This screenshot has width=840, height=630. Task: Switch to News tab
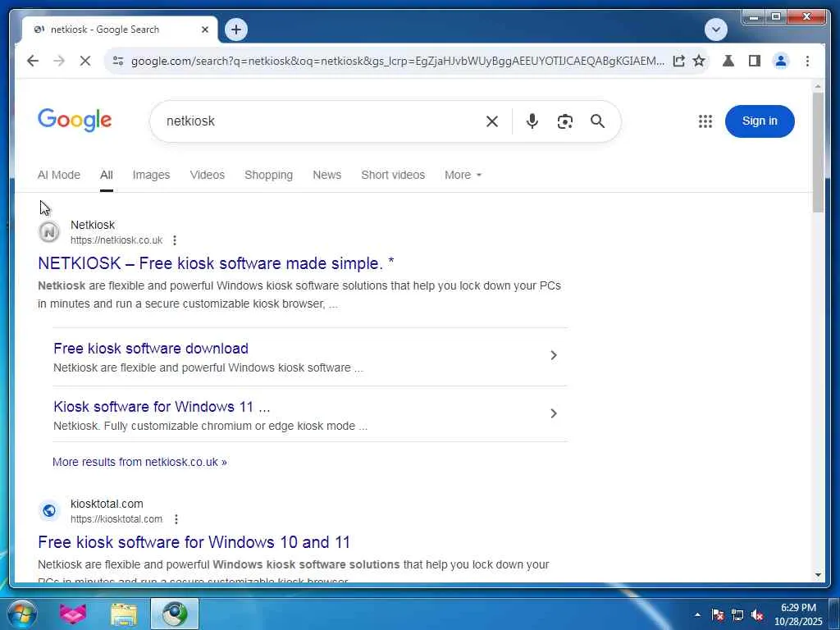coord(326,175)
